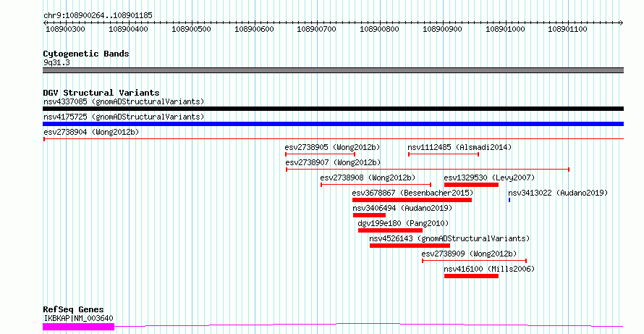Click ruler position 108900800
The image size is (644, 334).
[379, 29]
